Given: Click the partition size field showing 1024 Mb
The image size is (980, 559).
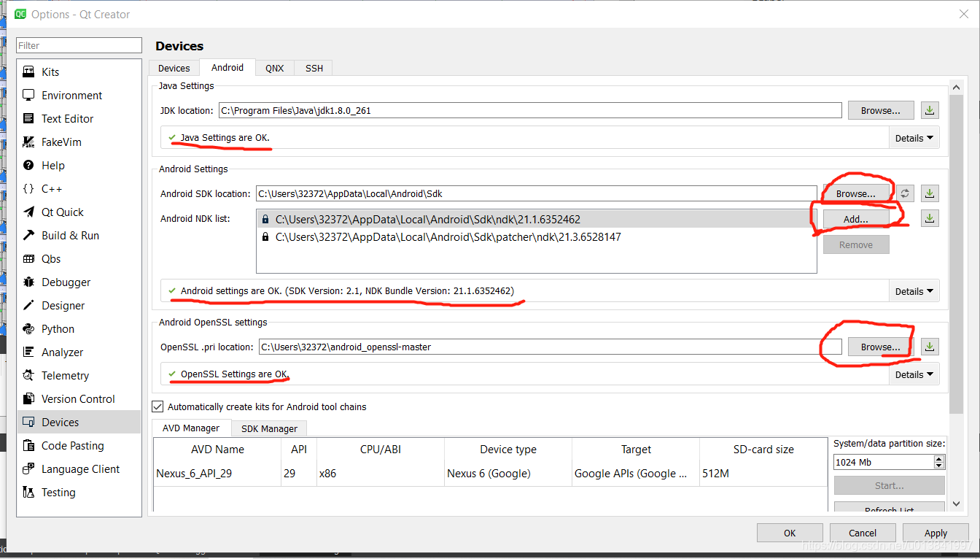Looking at the screenshot, I should (x=884, y=462).
